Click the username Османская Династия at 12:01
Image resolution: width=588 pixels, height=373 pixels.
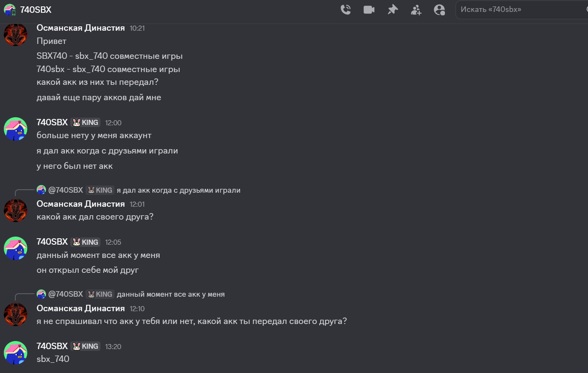(80, 204)
